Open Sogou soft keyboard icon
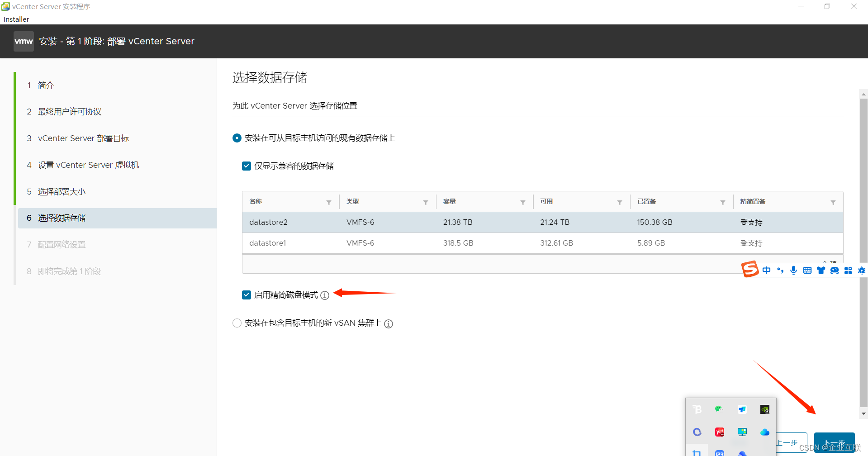 coord(807,270)
